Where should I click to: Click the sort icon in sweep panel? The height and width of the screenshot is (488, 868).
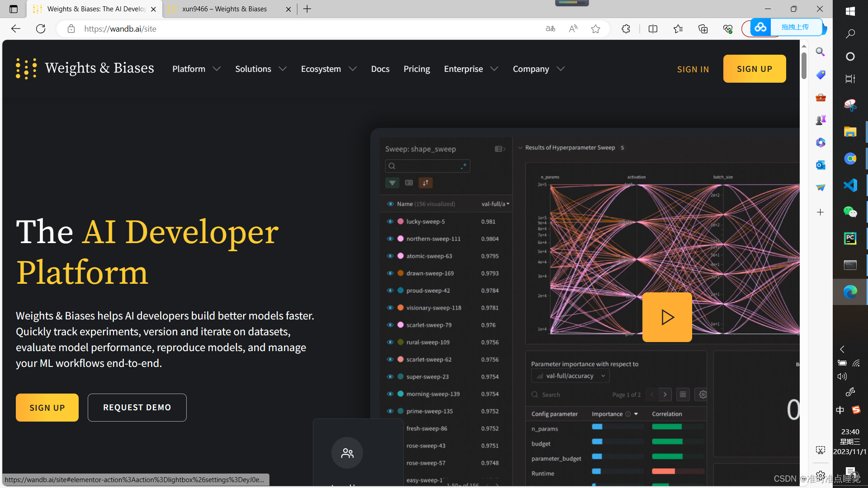click(425, 183)
